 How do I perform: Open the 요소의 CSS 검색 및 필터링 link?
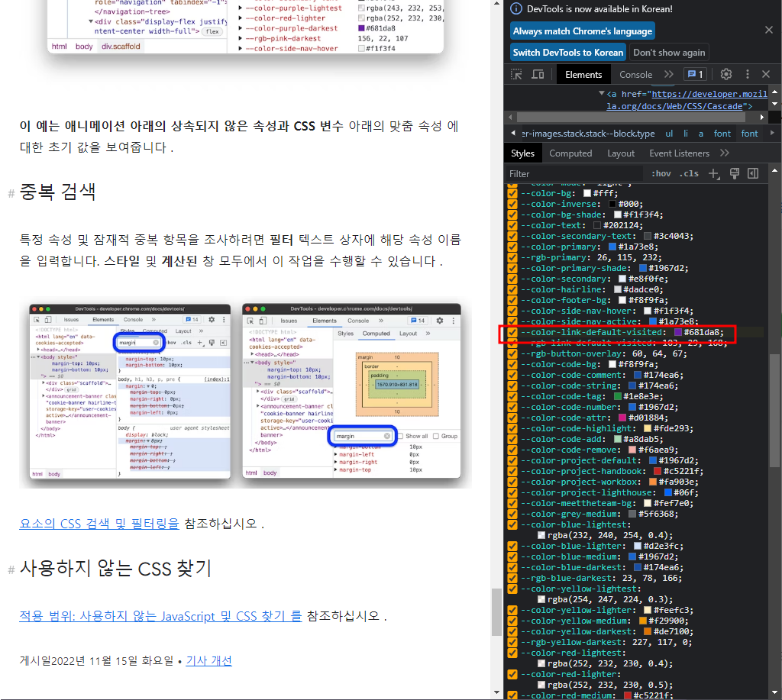[x=99, y=524]
